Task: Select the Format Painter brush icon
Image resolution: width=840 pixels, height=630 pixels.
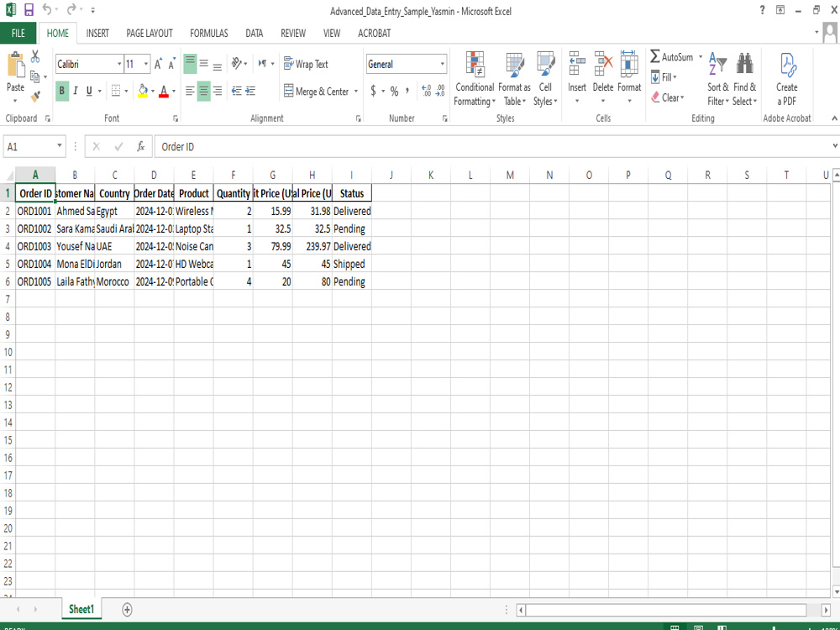Action: tap(35, 97)
